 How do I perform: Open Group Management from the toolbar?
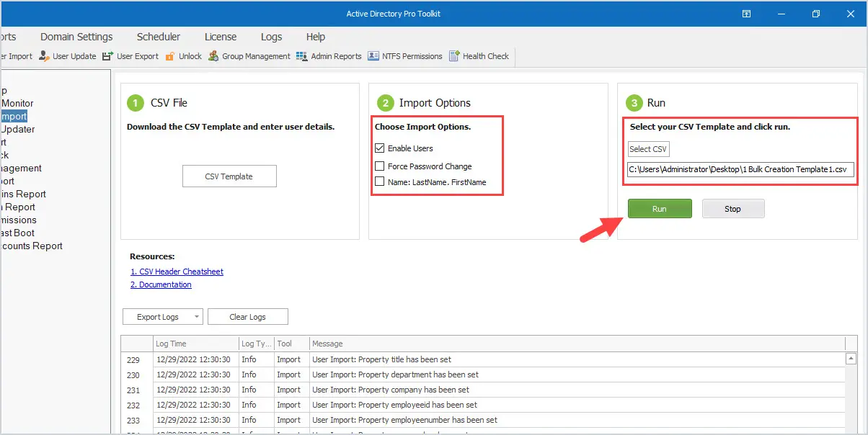click(249, 56)
